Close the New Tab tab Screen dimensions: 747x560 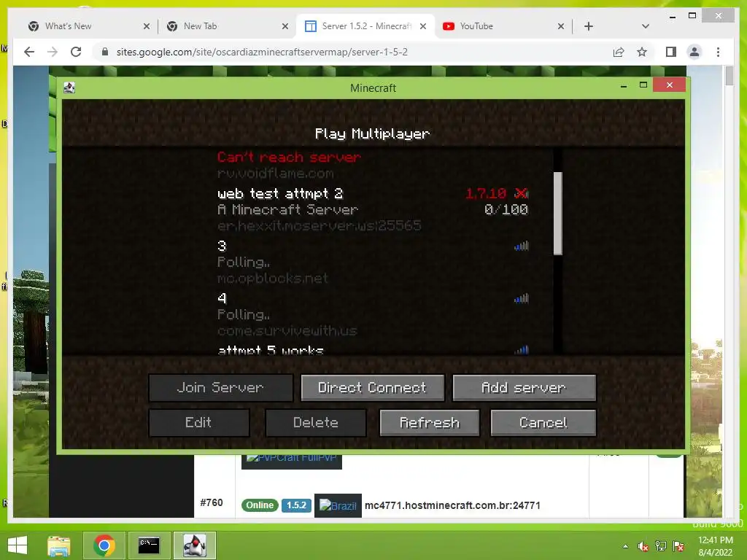285,26
